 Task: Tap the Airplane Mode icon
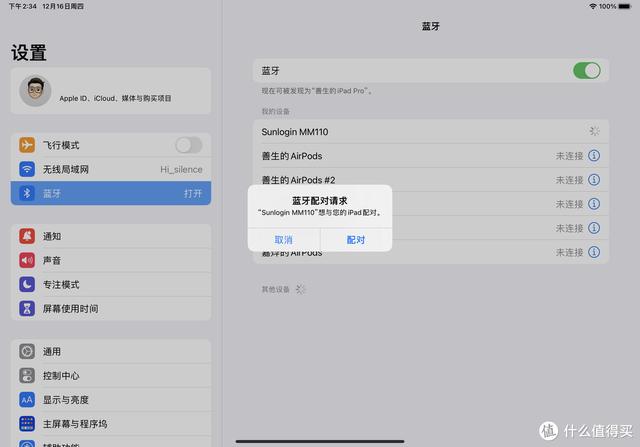pos(27,145)
